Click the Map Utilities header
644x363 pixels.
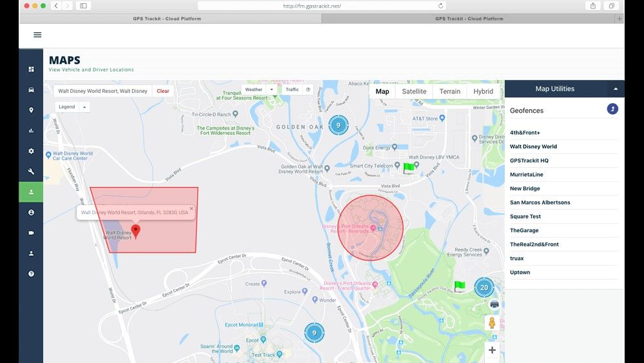click(x=555, y=89)
